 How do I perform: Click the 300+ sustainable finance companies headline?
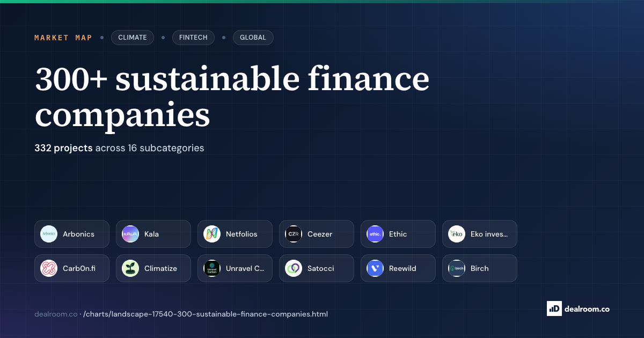point(232,97)
